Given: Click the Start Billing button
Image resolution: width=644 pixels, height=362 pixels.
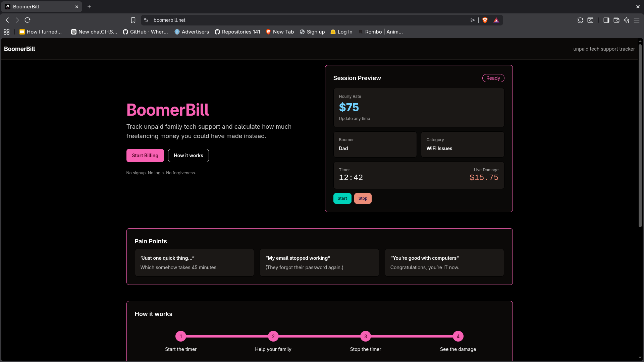Looking at the screenshot, I should [x=145, y=155].
